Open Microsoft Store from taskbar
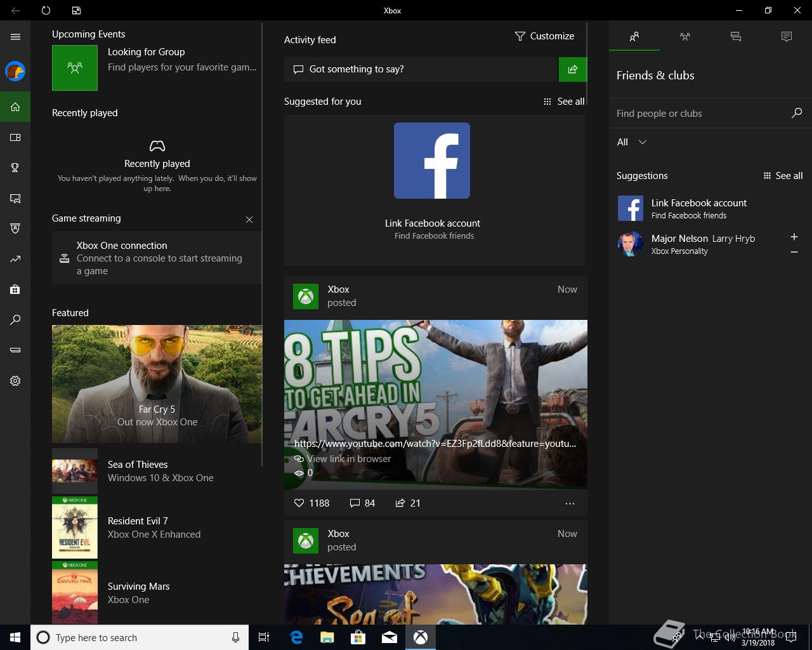 358,637
